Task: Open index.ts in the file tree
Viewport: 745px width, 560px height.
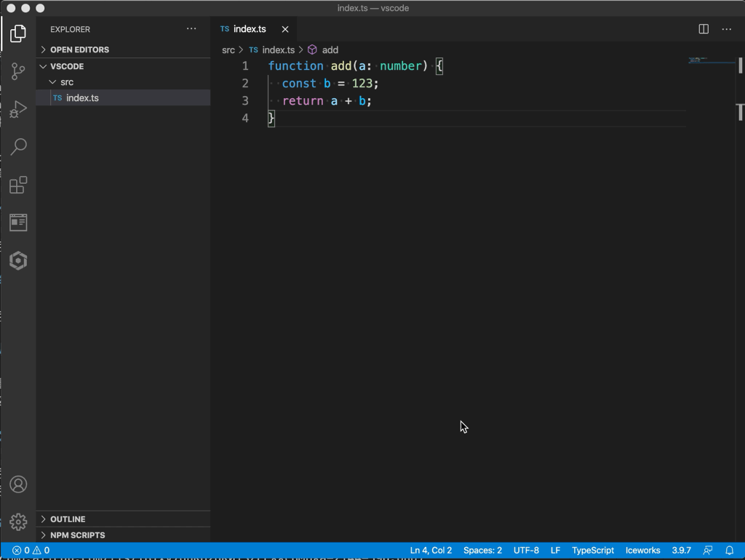Action: [82, 98]
